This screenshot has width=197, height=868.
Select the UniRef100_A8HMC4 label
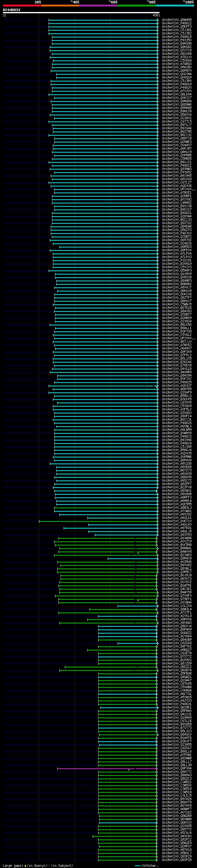tap(176, 501)
